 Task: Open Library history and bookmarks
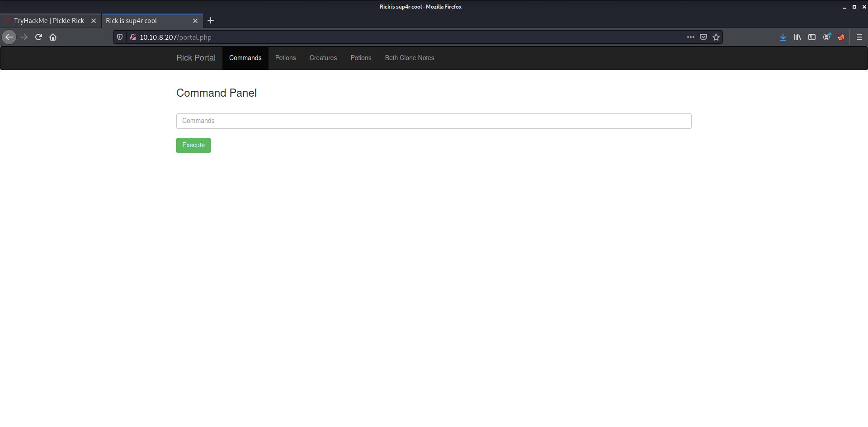point(797,37)
